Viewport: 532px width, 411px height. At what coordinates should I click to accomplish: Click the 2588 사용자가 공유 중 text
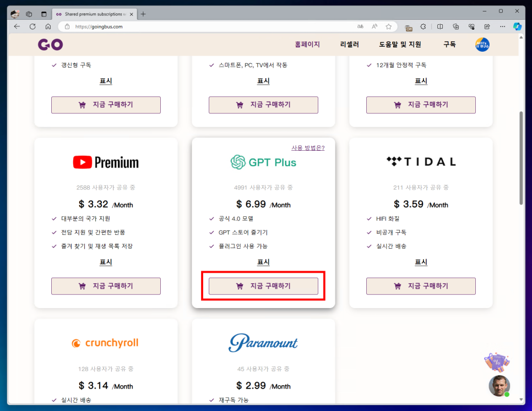(106, 188)
